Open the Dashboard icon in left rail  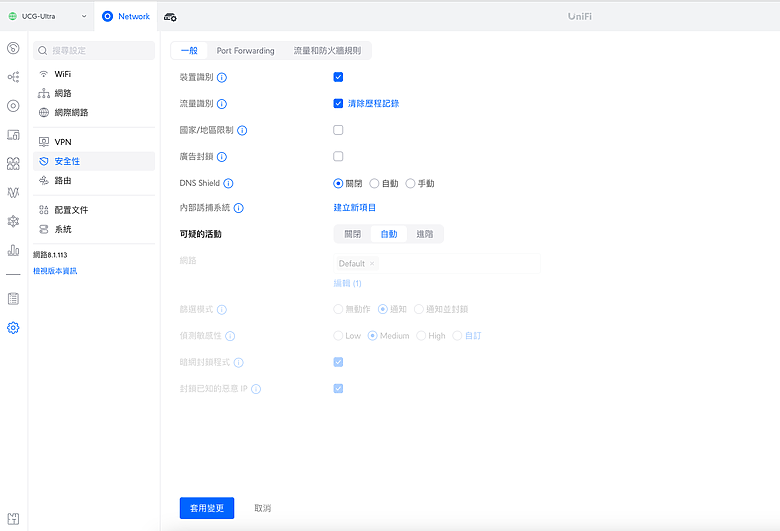click(x=13, y=48)
